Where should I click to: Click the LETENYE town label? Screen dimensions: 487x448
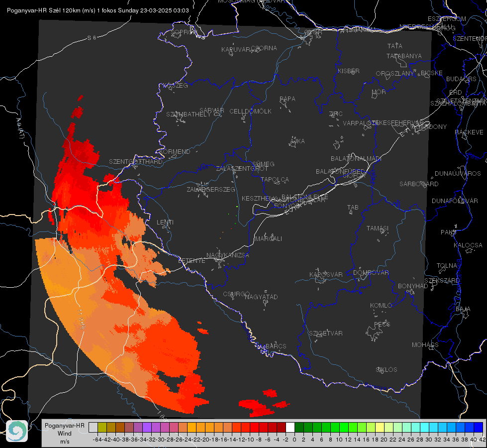coord(192,261)
